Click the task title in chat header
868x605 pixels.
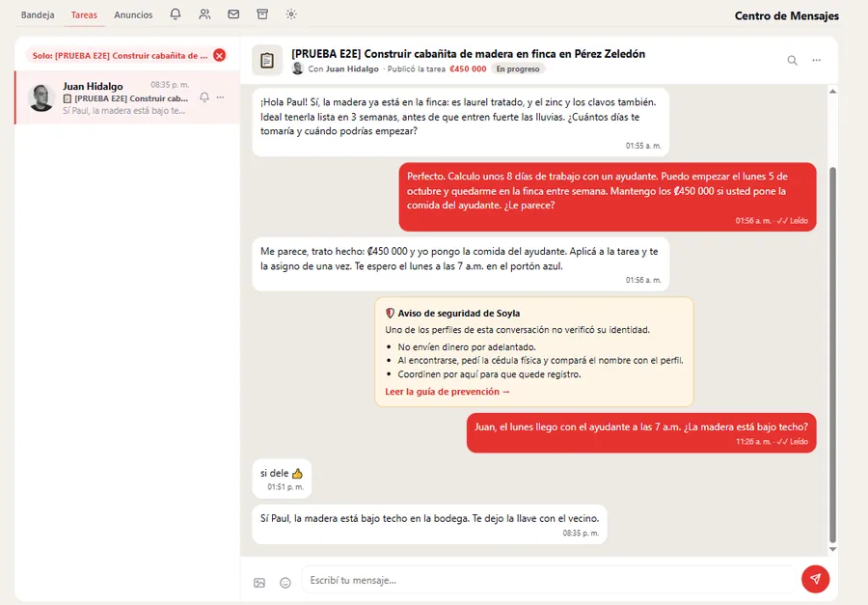pos(469,54)
